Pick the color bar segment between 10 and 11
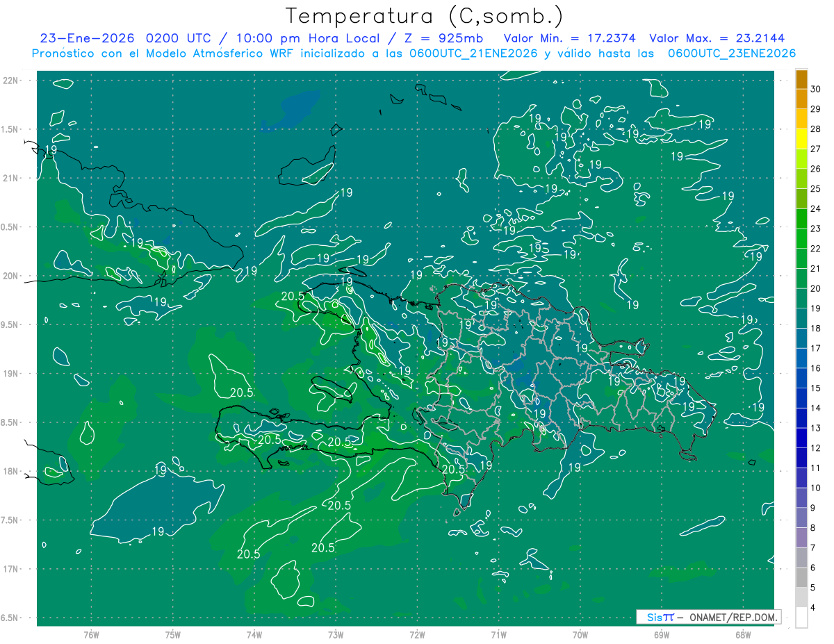 click(801, 478)
